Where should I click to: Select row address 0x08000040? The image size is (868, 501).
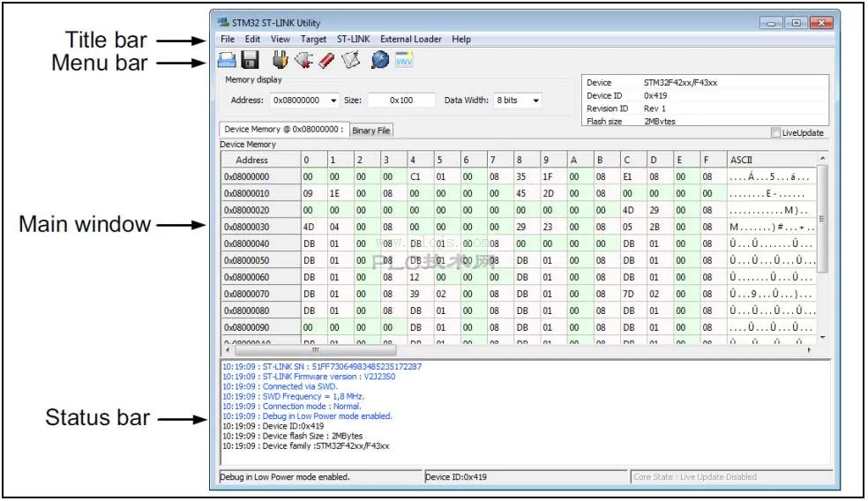(261, 243)
